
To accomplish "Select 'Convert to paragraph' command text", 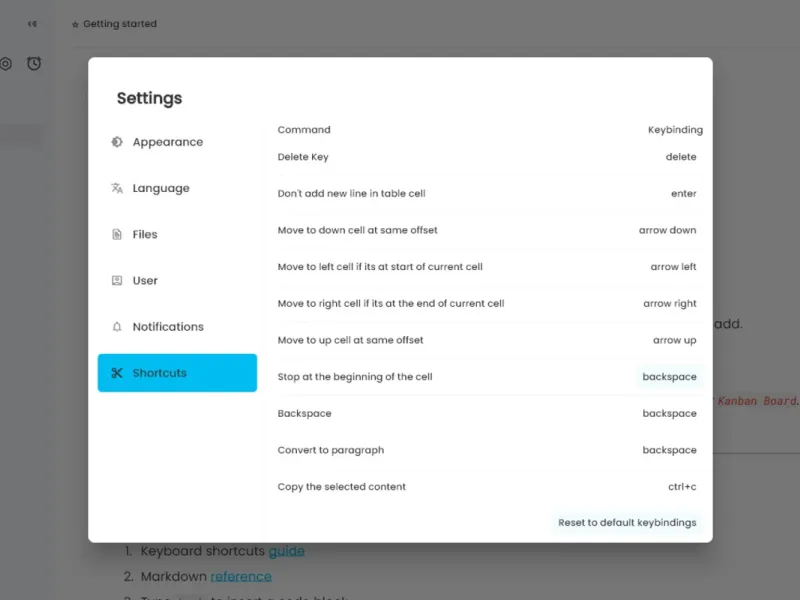I will point(331,450).
